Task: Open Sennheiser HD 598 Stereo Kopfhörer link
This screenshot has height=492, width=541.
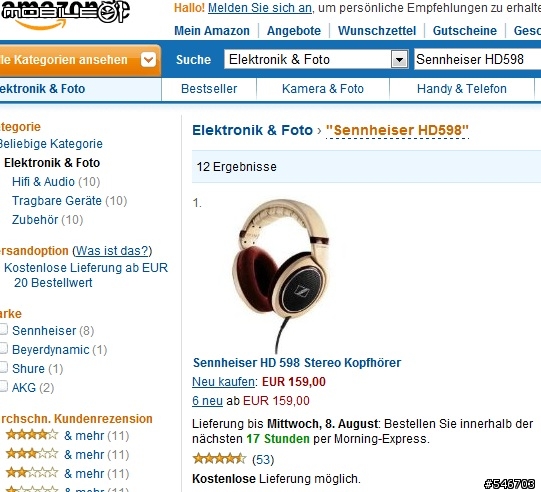Action: tap(297, 363)
